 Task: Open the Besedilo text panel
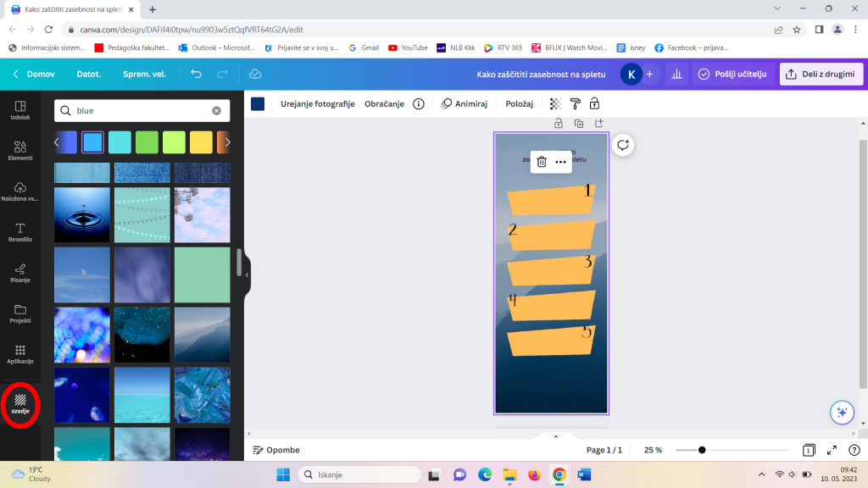(x=20, y=232)
